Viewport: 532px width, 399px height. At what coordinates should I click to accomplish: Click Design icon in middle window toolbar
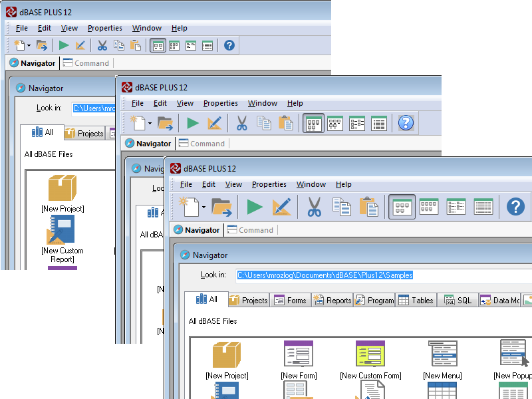click(x=214, y=123)
